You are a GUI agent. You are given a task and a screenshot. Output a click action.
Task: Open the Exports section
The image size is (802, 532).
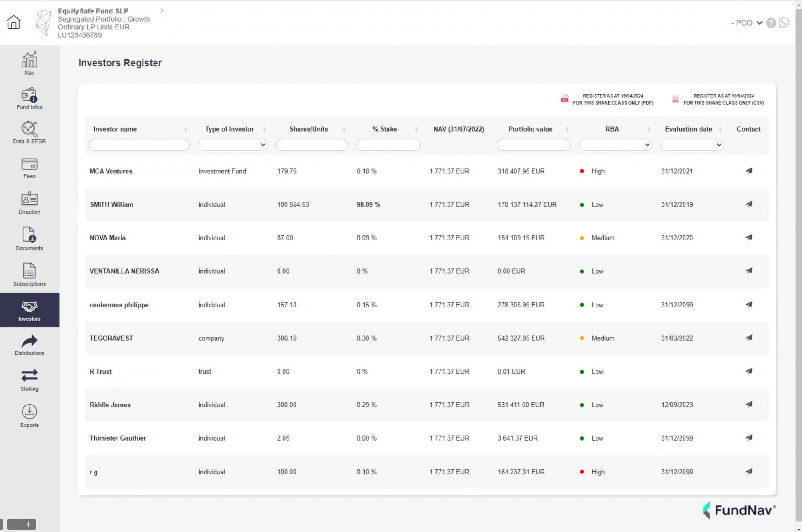pos(29,416)
